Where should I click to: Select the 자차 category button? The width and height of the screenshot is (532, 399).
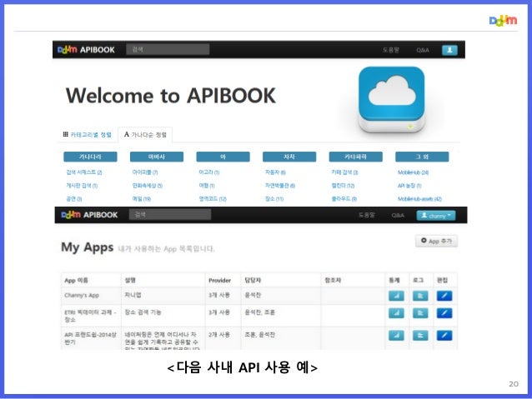click(289, 157)
